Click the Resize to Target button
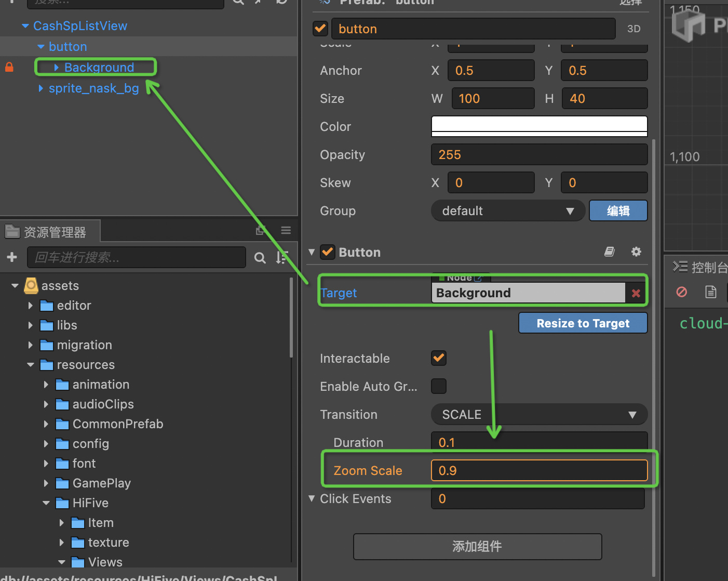 click(x=583, y=323)
